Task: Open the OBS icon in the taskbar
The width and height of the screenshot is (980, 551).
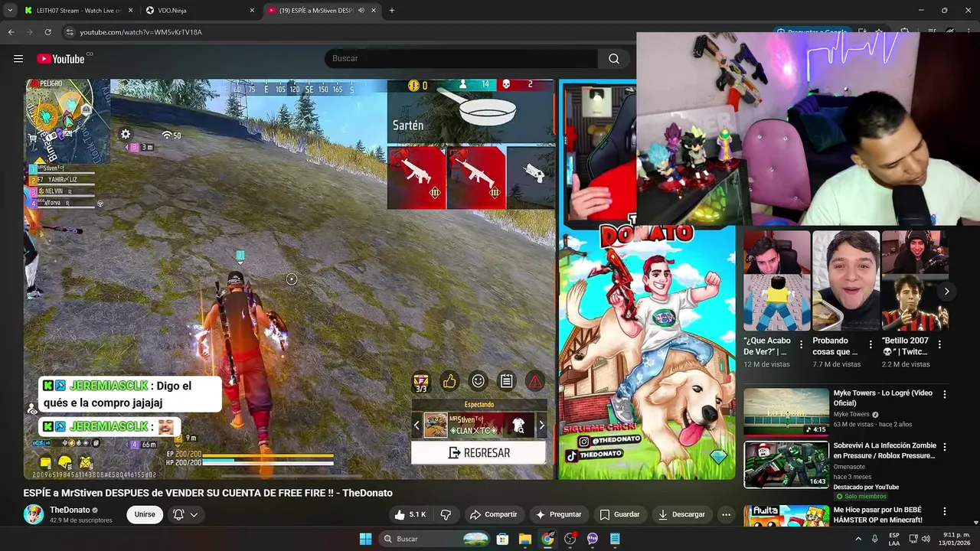Action: coord(570,539)
